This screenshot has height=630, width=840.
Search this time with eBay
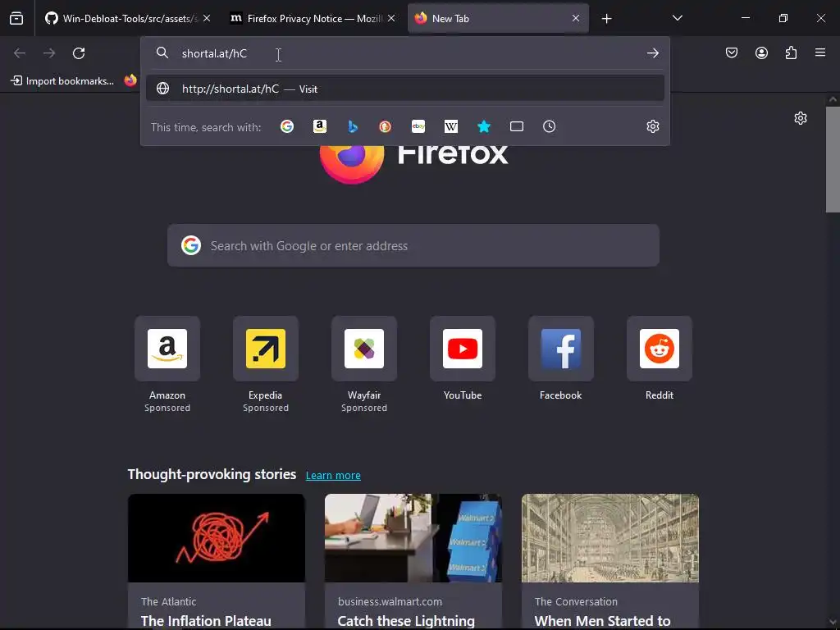click(x=418, y=126)
